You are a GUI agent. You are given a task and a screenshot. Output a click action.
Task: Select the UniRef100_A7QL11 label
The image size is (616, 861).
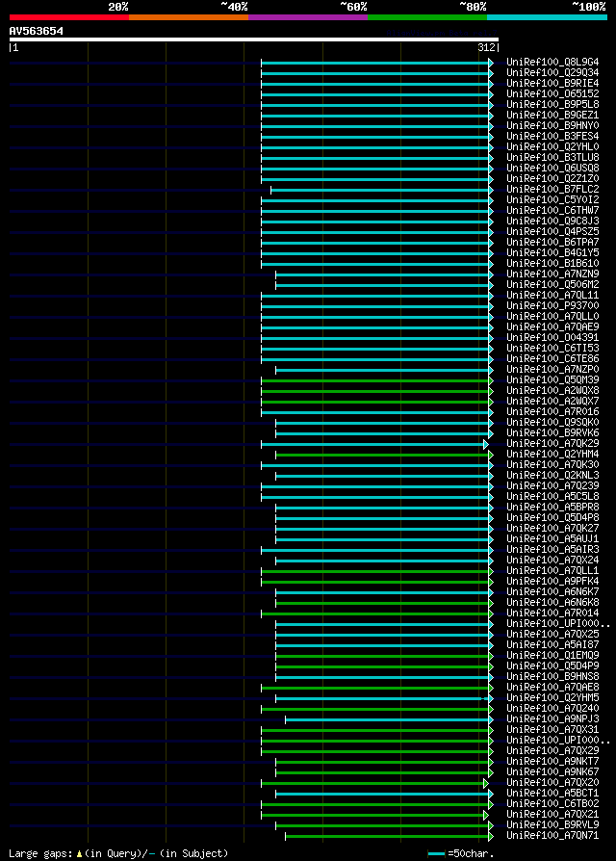coord(552,296)
